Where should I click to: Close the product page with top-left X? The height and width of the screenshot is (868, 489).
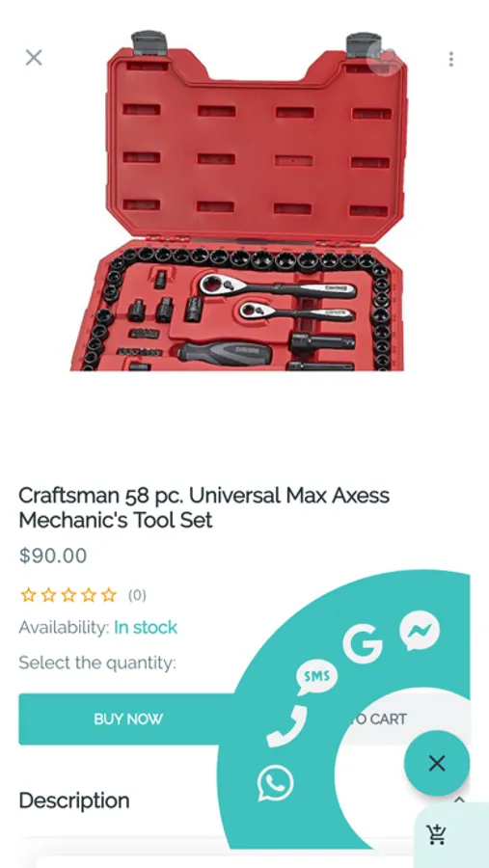(34, 57)
